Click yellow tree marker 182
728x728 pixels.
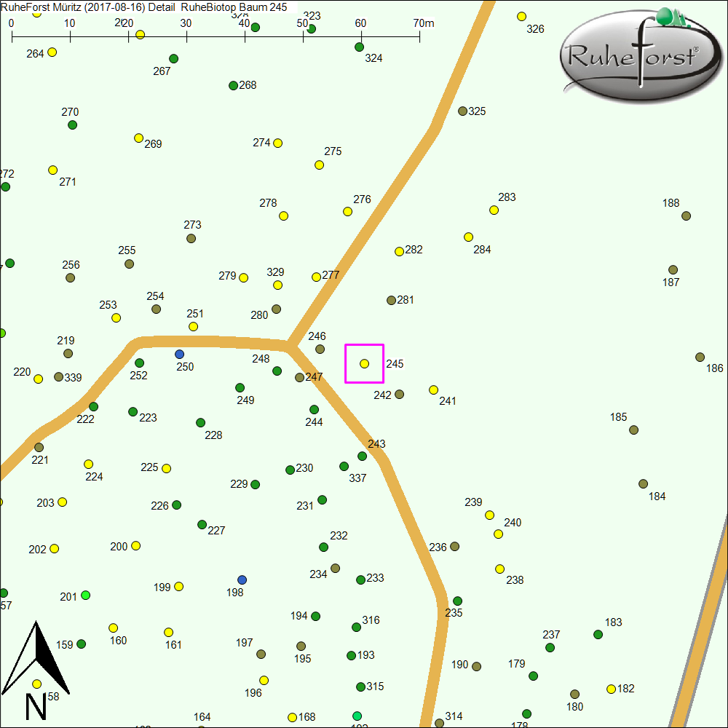coord(611,689)
